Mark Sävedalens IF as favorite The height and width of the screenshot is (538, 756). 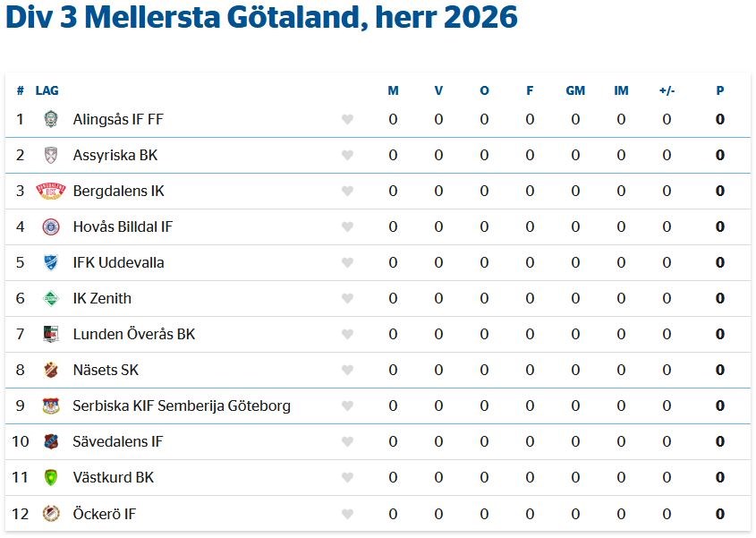tap(348, 442)
